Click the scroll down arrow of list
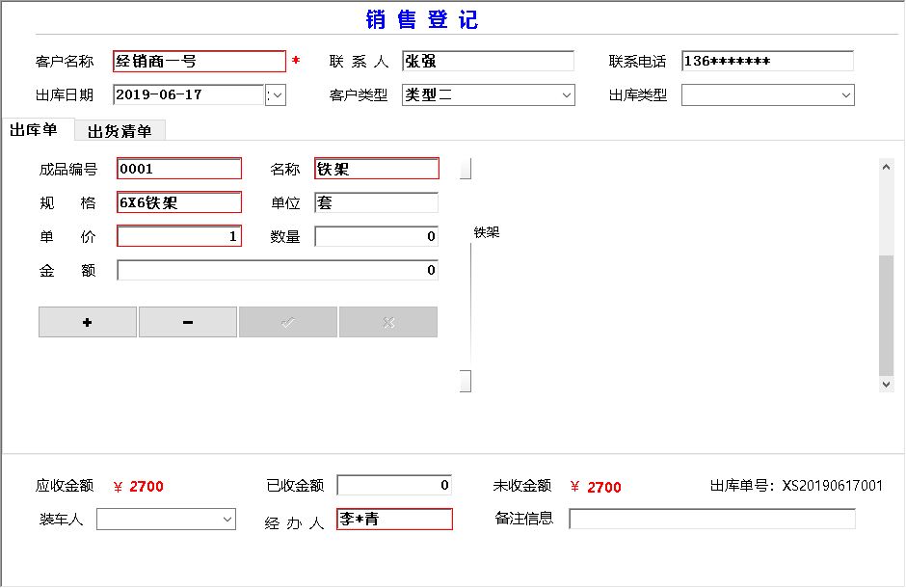906x588 pixels. pos(886,384)
